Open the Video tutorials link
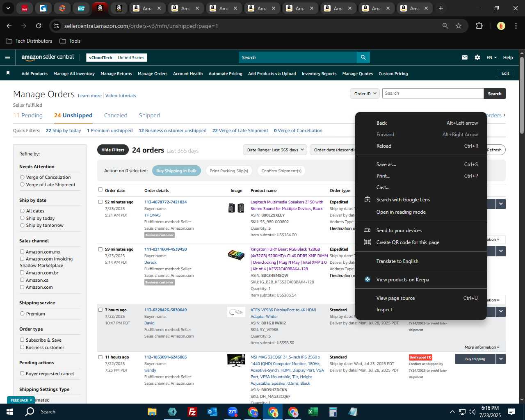Screen dimensions: 525x420 pyautogui.click(x=121, y=96)
